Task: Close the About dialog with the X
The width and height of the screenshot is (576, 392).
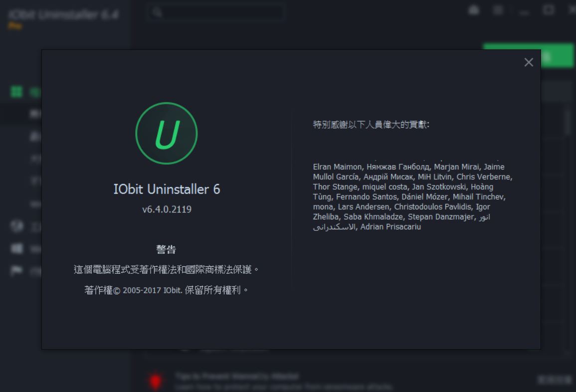Action: (x=529, y=62)
